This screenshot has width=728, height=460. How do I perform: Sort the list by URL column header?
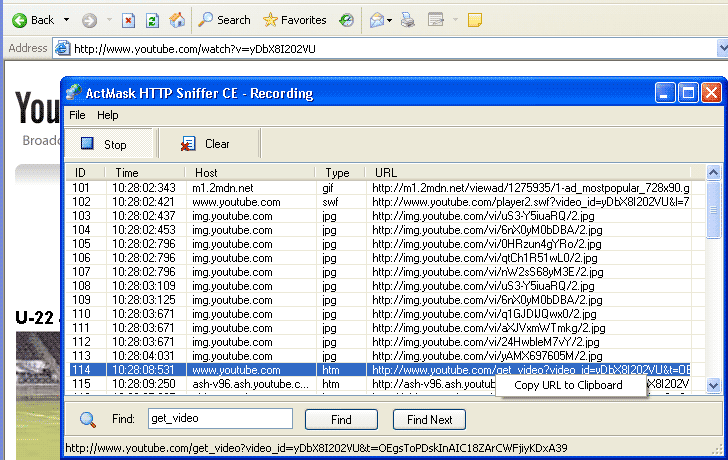(x=528, y=173)
